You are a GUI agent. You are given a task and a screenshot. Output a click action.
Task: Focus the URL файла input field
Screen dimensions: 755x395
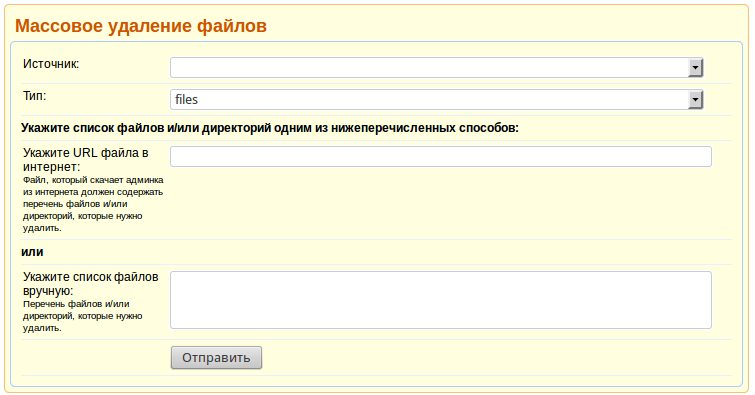[x=441, y=157]
